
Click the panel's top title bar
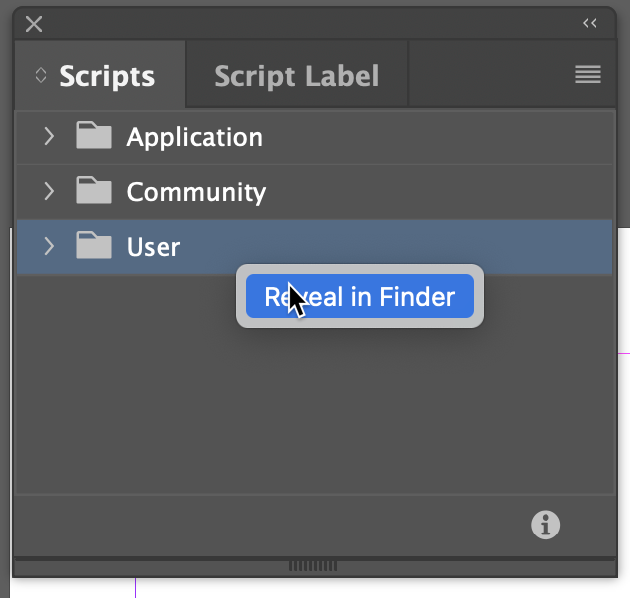pyautogui.click(x=300, y=23)
